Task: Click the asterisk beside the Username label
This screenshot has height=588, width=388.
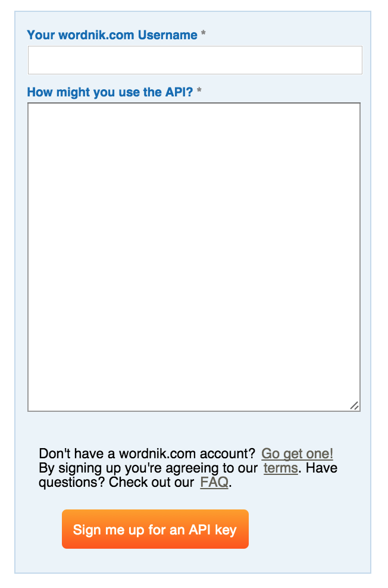Action: coord(203,33)
